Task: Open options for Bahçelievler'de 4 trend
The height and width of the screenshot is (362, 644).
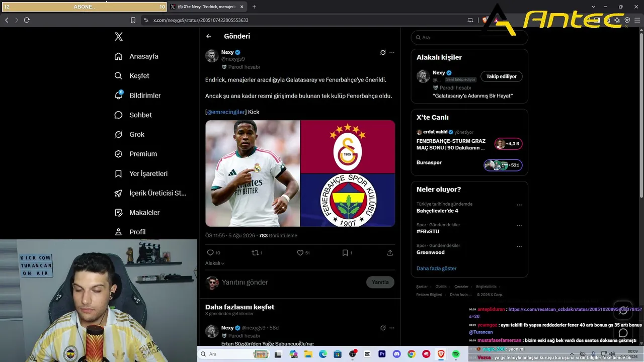Action: (x=519, y=205)
